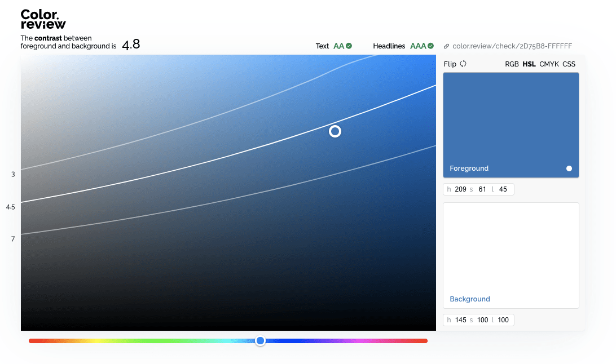Switch color format to HSL

[529, 64]
